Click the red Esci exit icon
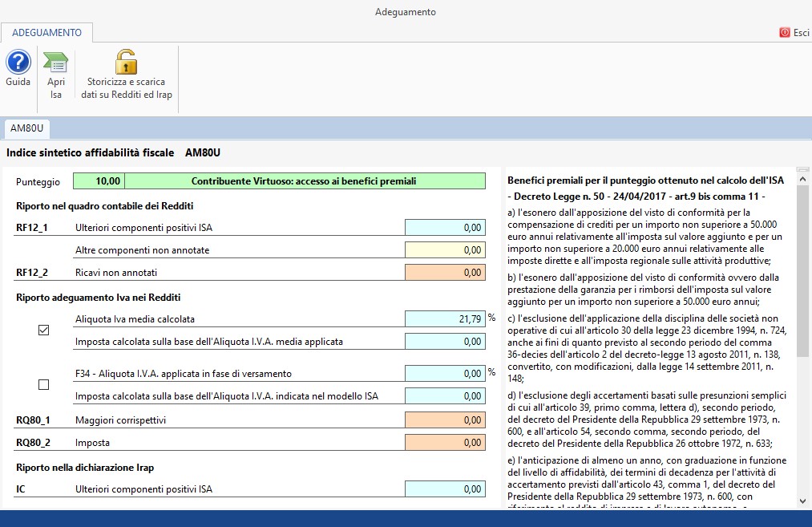The image size is (812, 527). tap(785, 33)
